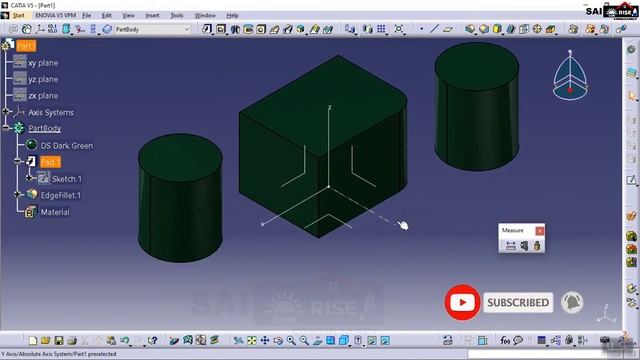Open the Tools menu

176,16
